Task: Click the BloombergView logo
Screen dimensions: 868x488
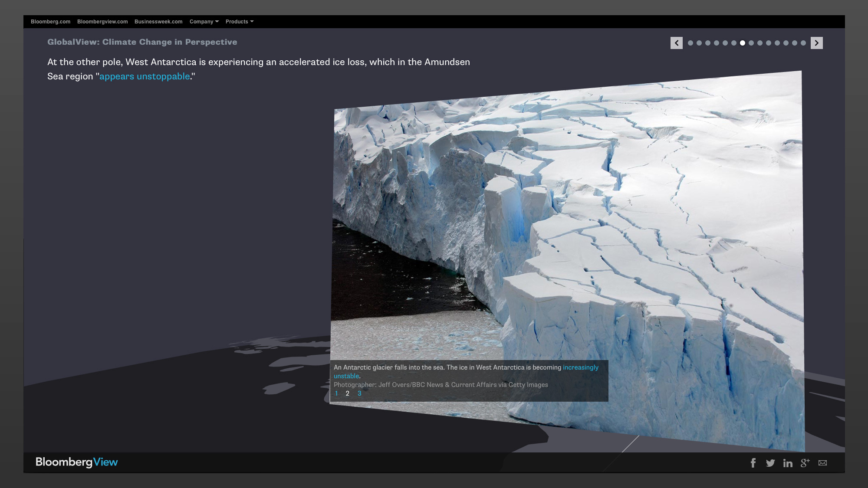Action: click(x=76, y=462)
